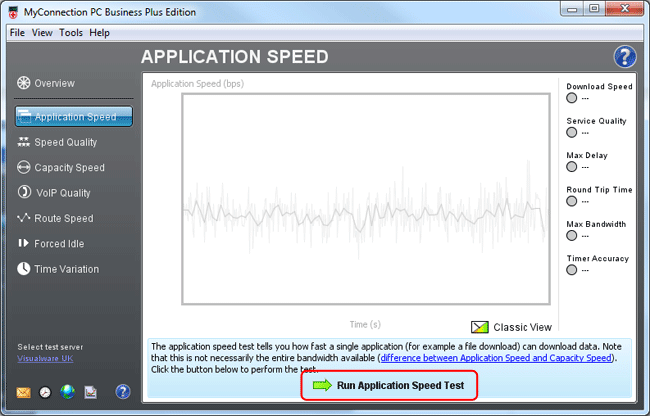This screenshot has height=416, width=650.
Task: Minimize the MyConnection PC window
Action: pos(572,9)
